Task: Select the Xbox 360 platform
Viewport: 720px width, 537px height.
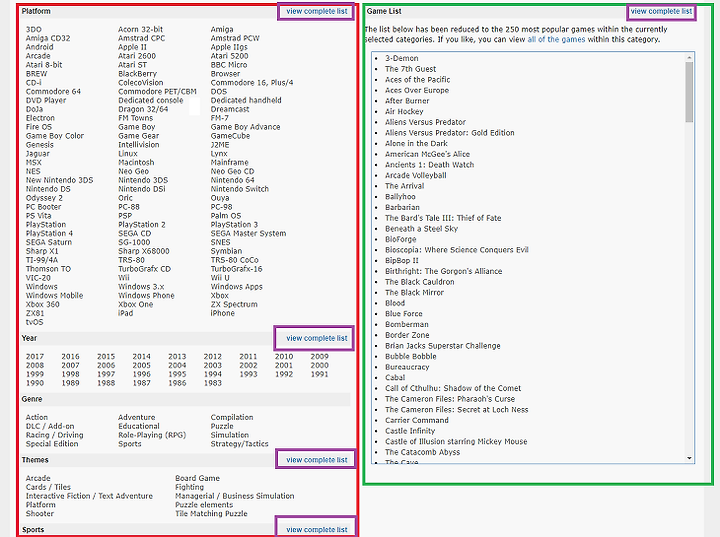Action: click(x=43, y=304)
